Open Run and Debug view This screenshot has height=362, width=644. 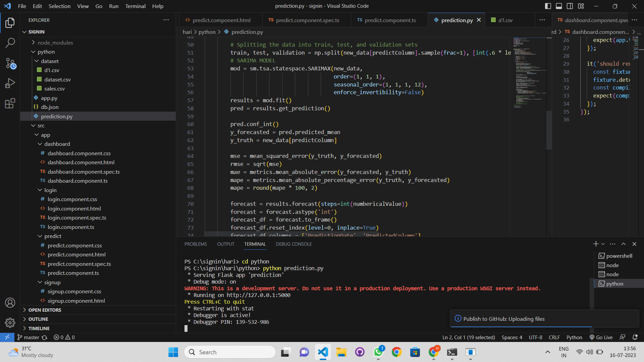click(x=10, y=83)
